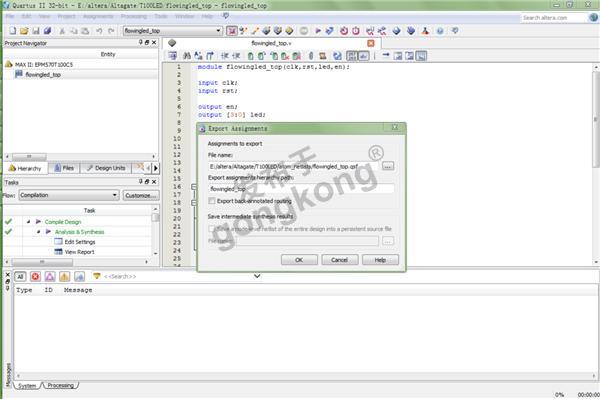
Task: Switch to the Processing messages tab
Action: point(60,385)
